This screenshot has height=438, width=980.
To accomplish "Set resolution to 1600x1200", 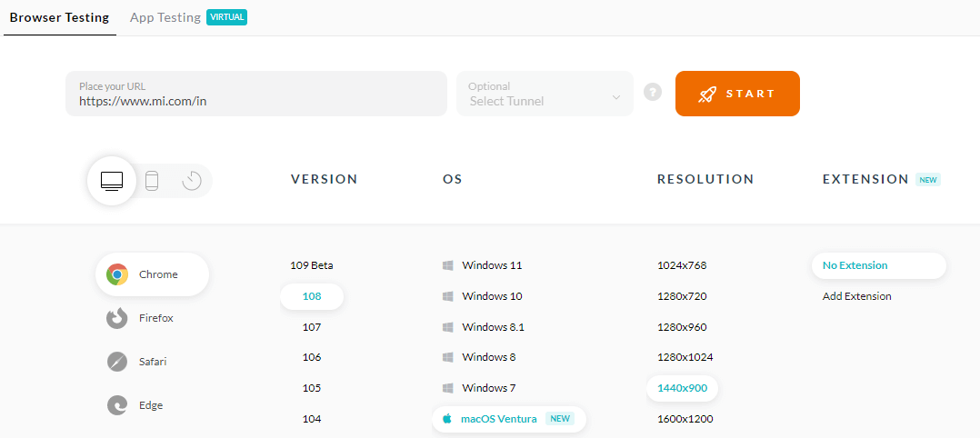I will point(685,419).
